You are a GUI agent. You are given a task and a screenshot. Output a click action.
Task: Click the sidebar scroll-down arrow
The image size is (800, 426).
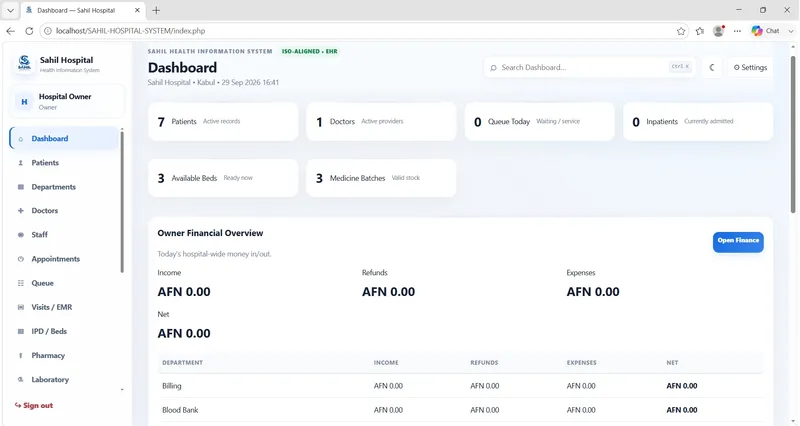(122, 390)
